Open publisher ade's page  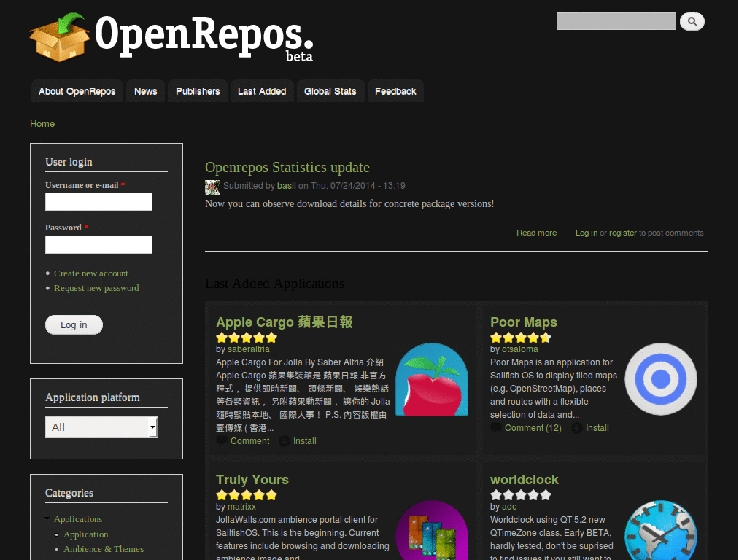click(509, 507)
